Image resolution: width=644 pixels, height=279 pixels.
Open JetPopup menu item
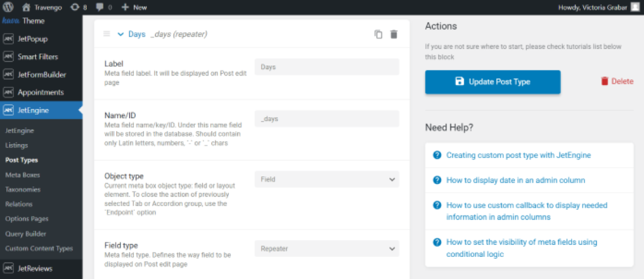click(x=41, y=39)
